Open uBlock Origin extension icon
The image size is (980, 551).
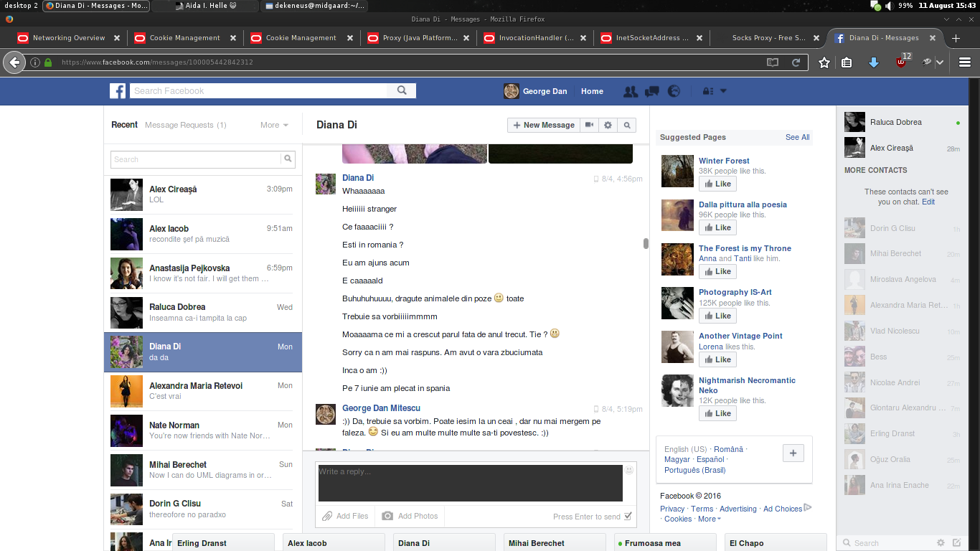point(901,62)
